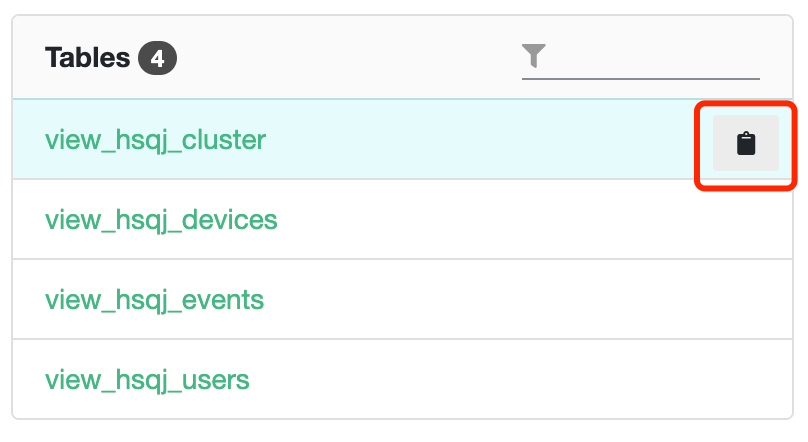Choose the cluster view link text
This screenshot has height=442, width=808.
155,139
